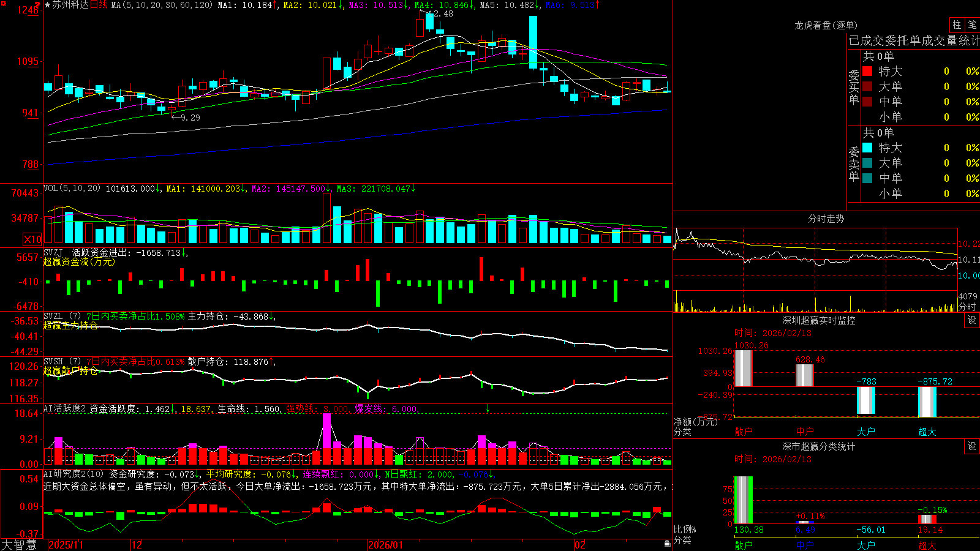This screenshot has height=551, width=980.
Task: Click the teal 中单 sell order swatch
Action: (x=867, y=178)
